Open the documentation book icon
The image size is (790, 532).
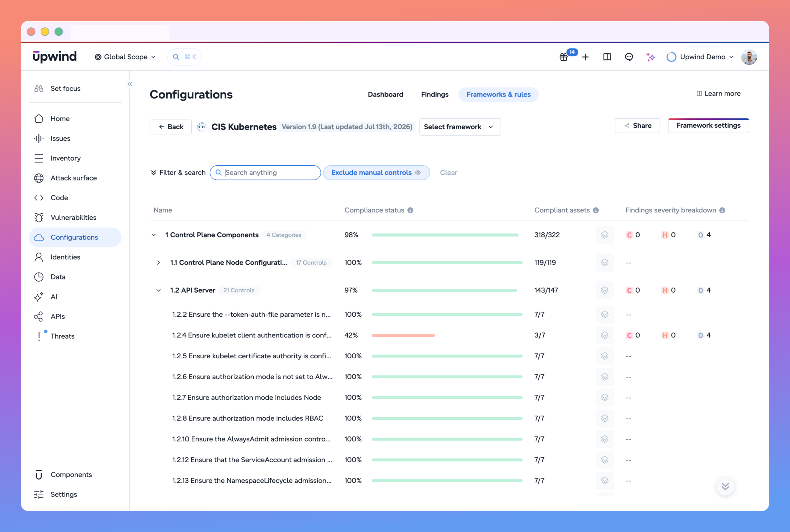(607, 57)
